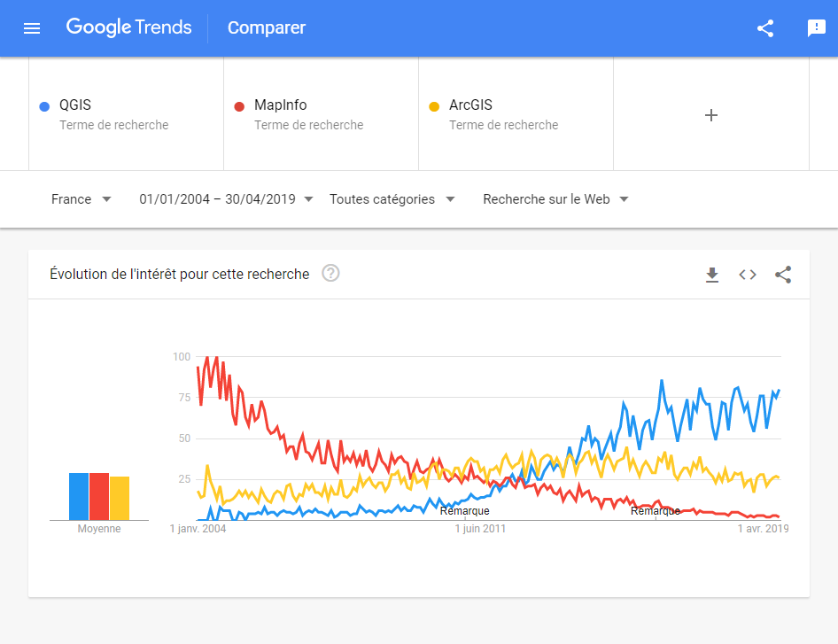Click the first Remarque note near 2011
Image resolution: width=838 pixels, height=644 pixels.
point(464,511)
